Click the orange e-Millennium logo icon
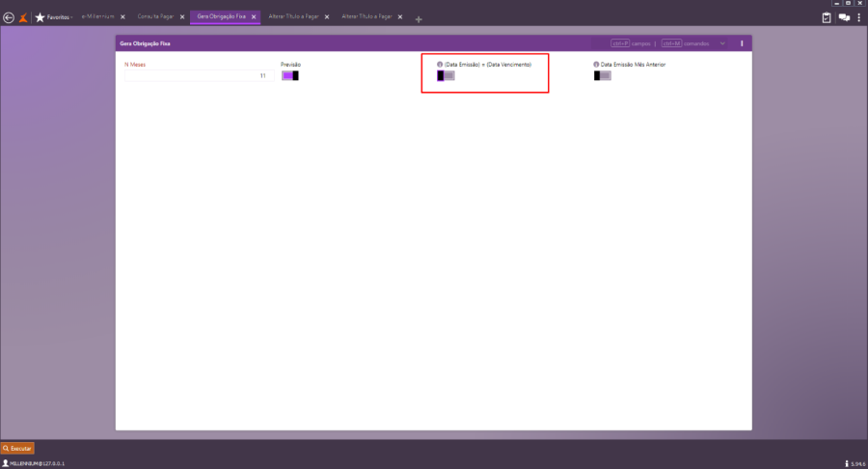 pyautogui.click(x=23, y=17)
